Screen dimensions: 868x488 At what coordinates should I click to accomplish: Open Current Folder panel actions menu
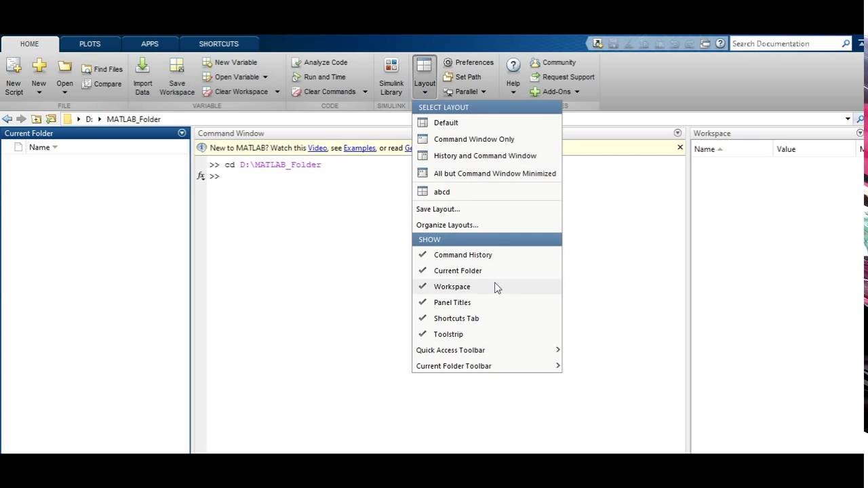click(x=182, y=133)
